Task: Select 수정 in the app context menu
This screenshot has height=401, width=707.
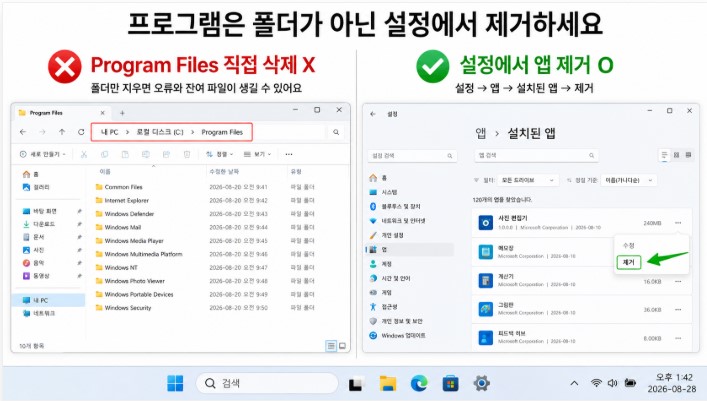Action: coord(629,246)
